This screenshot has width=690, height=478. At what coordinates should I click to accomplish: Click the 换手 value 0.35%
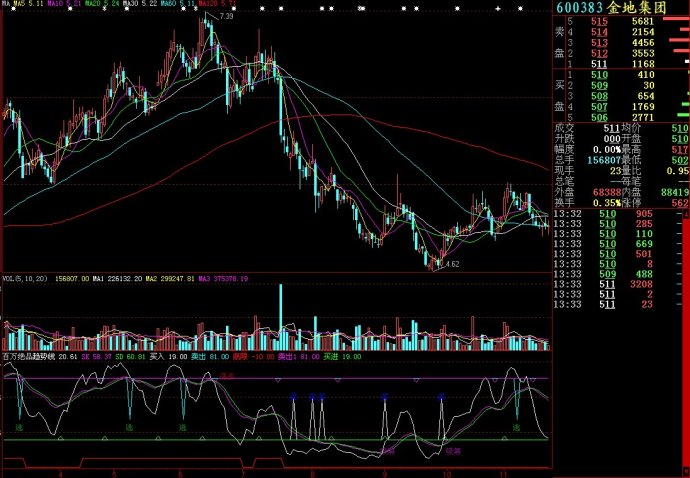point(607,203)
